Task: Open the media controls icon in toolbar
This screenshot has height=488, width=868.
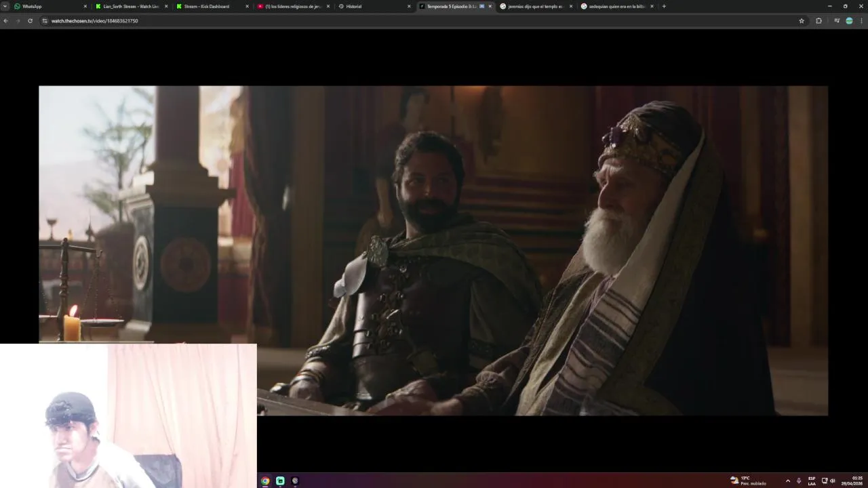Action: 837,21
